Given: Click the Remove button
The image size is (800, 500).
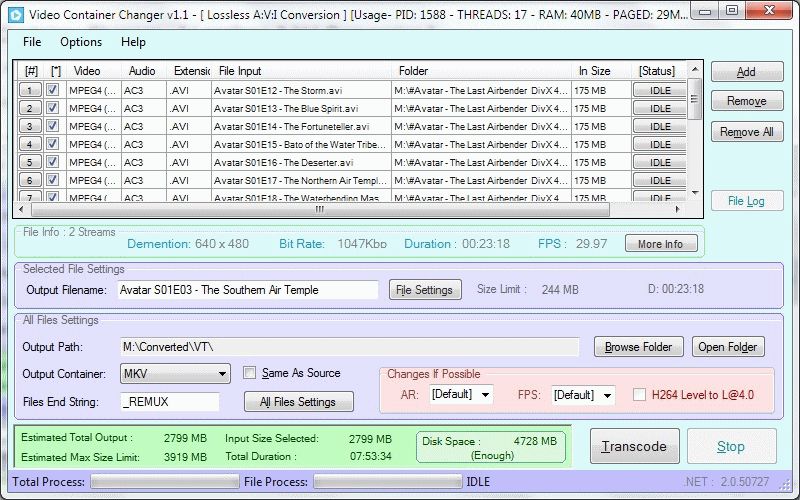Looking at the screenshot, I should pos(747,101).
